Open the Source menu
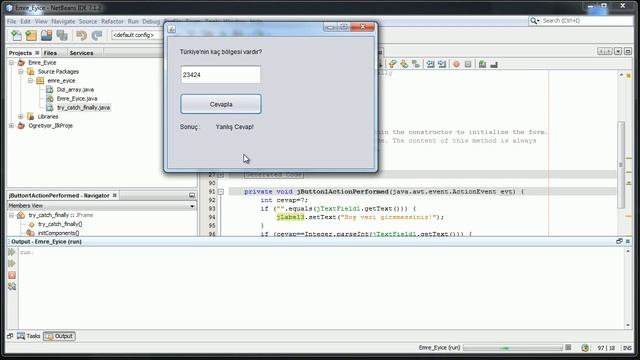The image size is (640, 360). point(88,21)
